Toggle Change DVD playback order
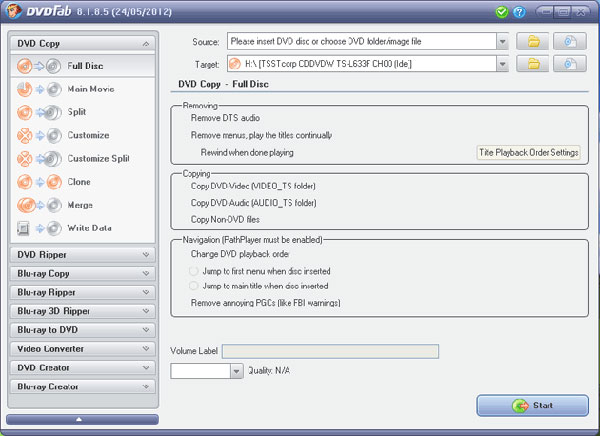 coord(240,254)
